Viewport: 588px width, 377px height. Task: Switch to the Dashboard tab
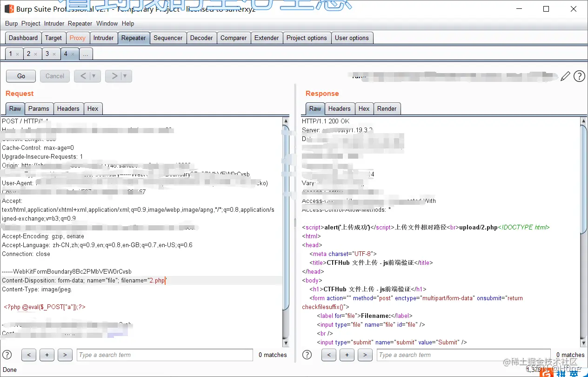[x=23, y=38]
